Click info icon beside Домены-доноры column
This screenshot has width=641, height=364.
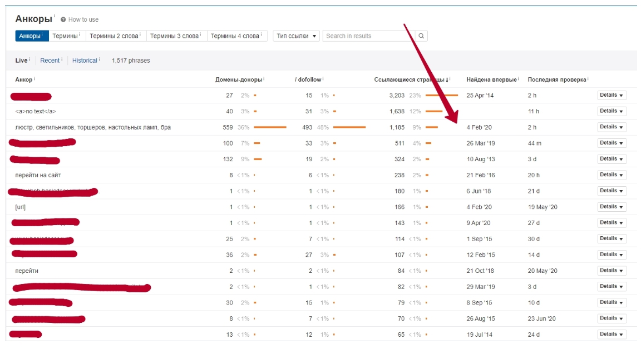(264, 79)
